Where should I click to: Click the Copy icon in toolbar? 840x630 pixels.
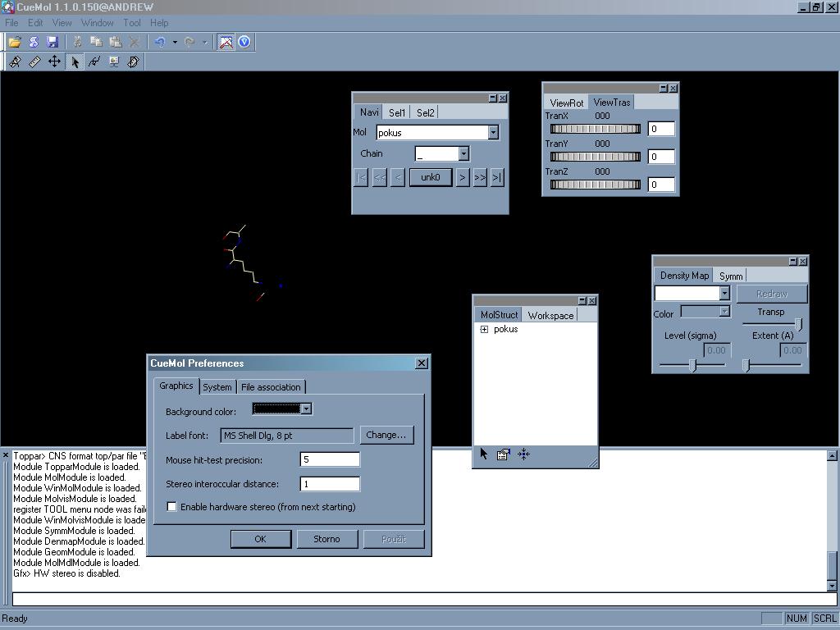97,42
